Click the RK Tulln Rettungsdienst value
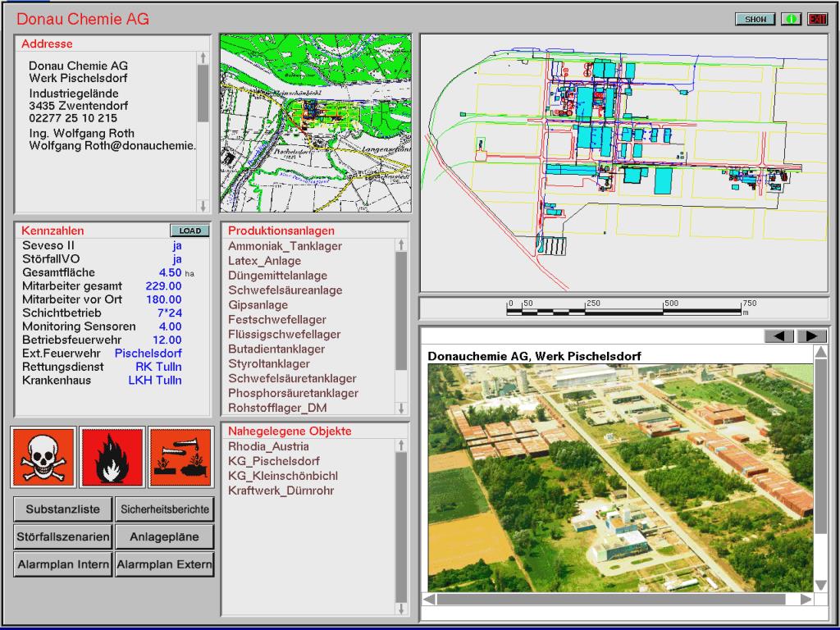This screenshot has width=840, height=630. pyautogui.click(x=158, y=367)
